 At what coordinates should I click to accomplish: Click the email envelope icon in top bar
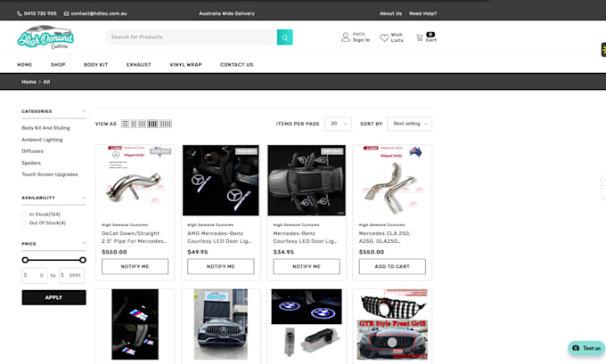click(x=67, y=13)
